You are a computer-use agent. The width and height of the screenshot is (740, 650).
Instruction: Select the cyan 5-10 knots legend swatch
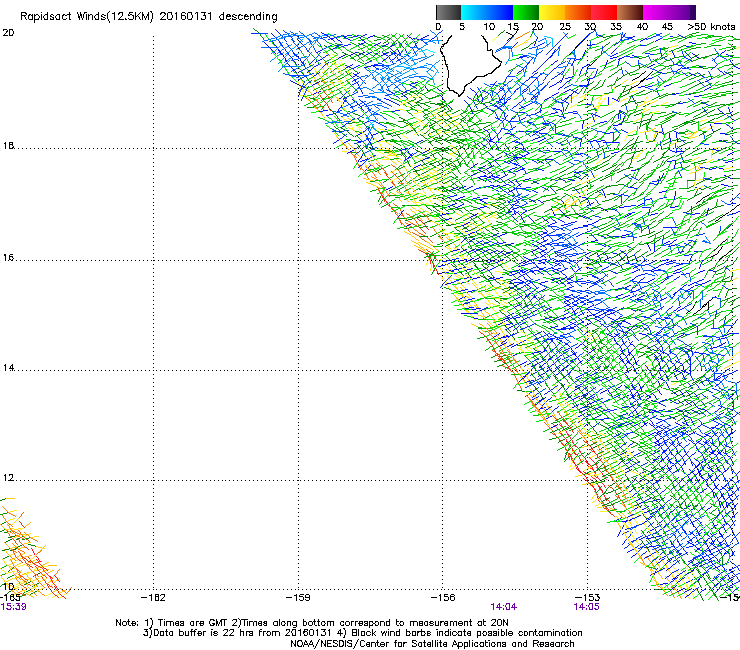pos(474,12)
